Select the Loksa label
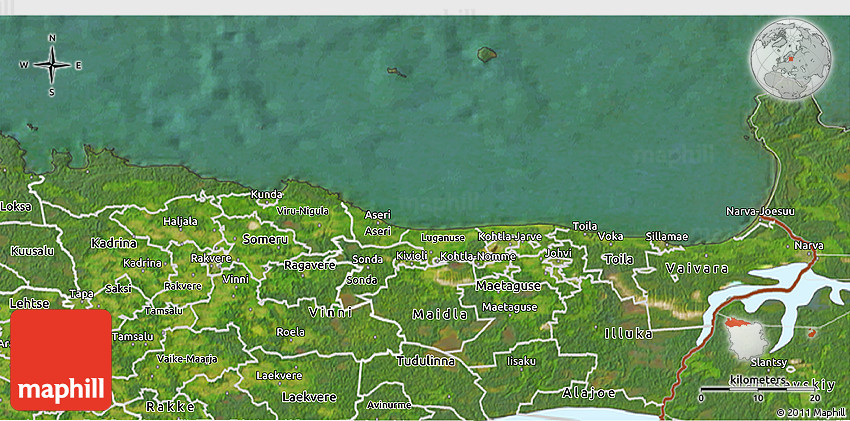Image resolution: width=850 pixels, height=421 pixels. click(16, 206)
